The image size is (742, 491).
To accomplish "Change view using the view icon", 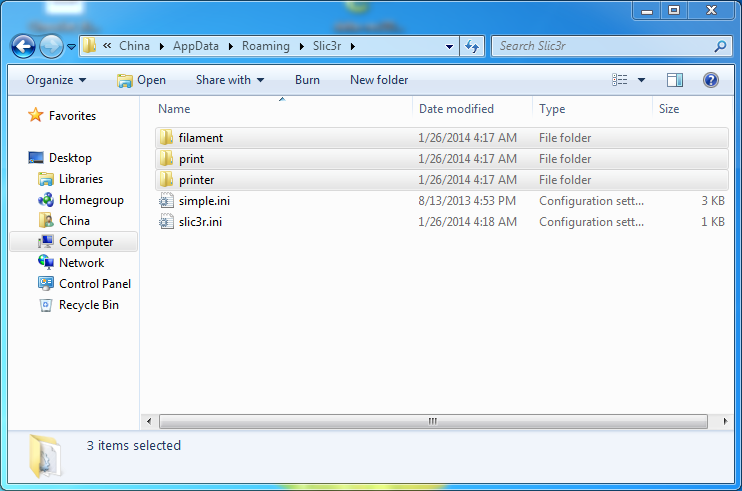I will pos(619,80).
